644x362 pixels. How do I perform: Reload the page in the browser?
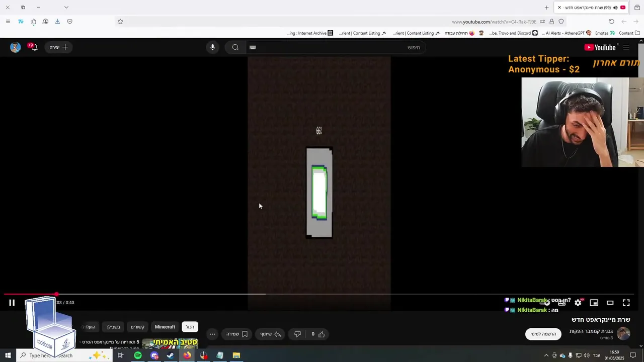click(x=611, y=22)
